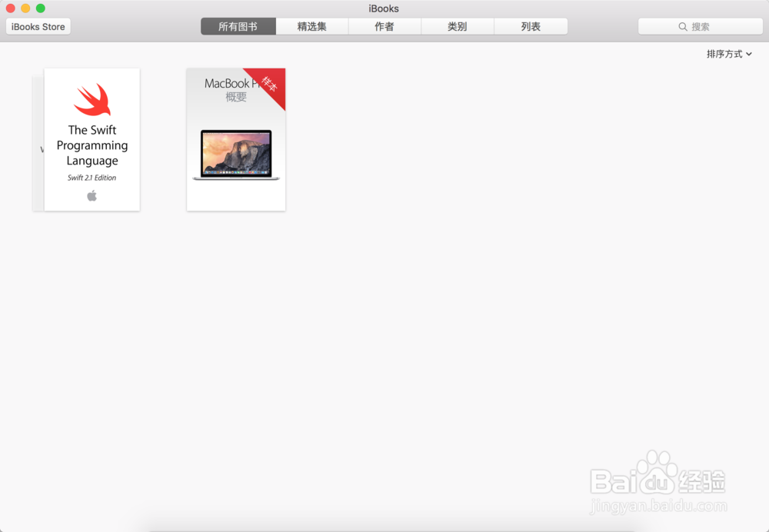This screenshot has width=769, height=532.
Task: Click the magnifying glass search icon
Action: (683, 26)
